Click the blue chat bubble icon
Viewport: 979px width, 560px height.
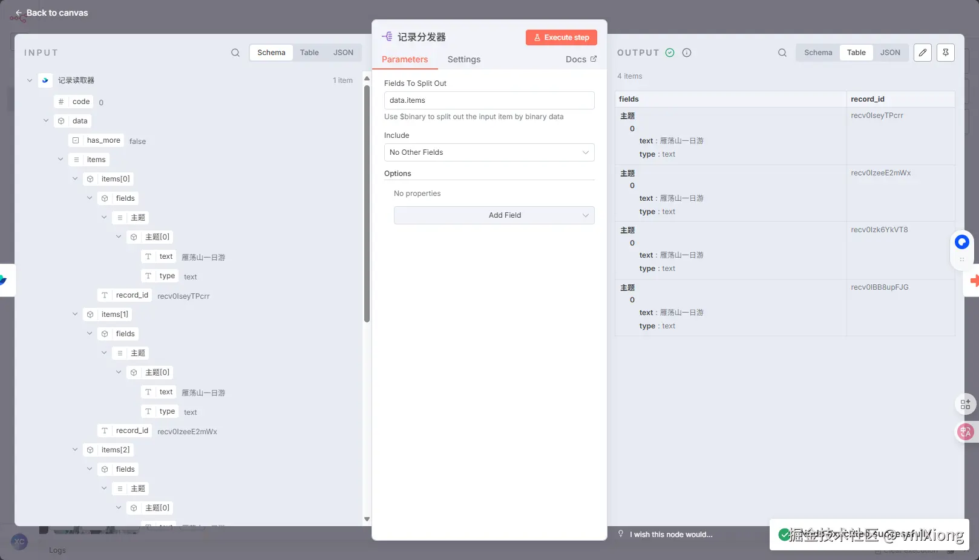(962, 243)
